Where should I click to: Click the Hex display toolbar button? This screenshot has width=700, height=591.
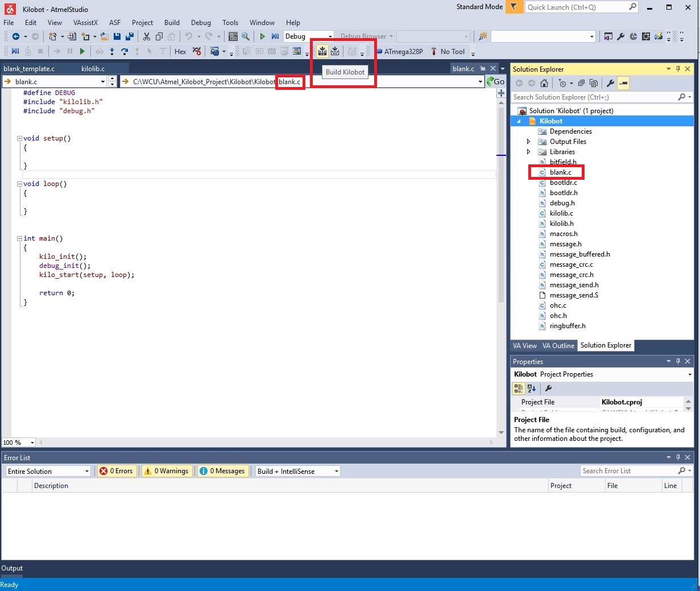pos(180,52)
